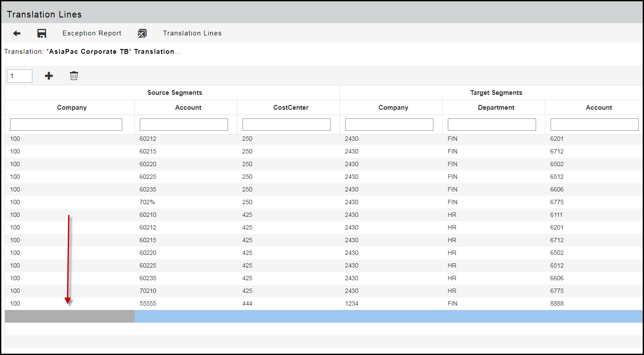
Task: Edit the line count box showing 1
Action: 20,76
